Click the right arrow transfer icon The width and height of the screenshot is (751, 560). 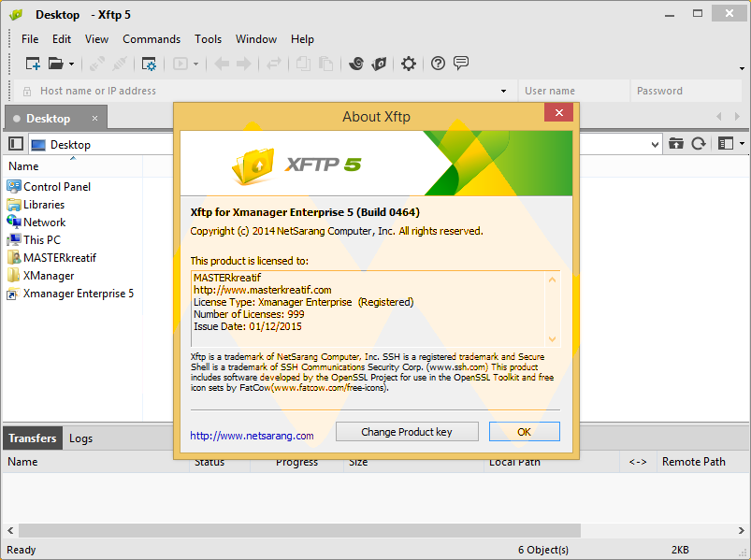click(x=244, y=64)
